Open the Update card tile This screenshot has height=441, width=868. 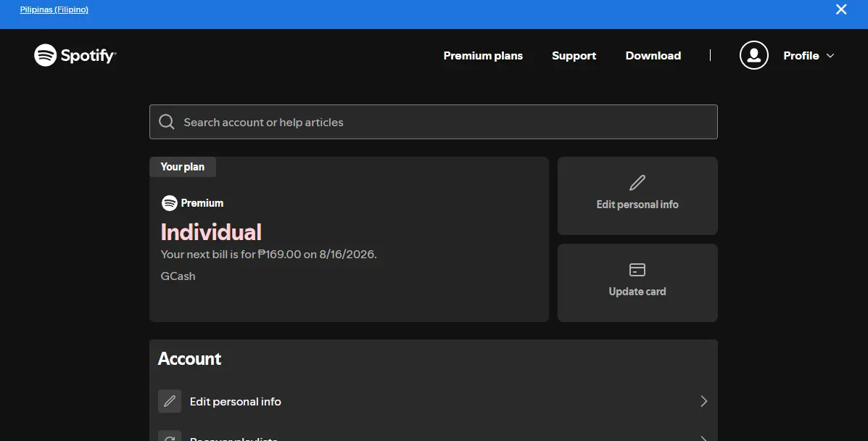pyautogui.click(x=637, y=283)
